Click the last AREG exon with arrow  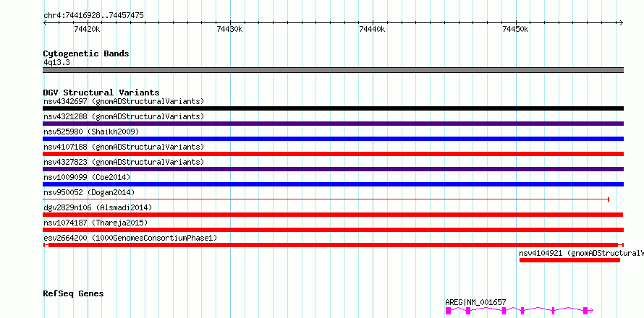click(x=588, y=311)
